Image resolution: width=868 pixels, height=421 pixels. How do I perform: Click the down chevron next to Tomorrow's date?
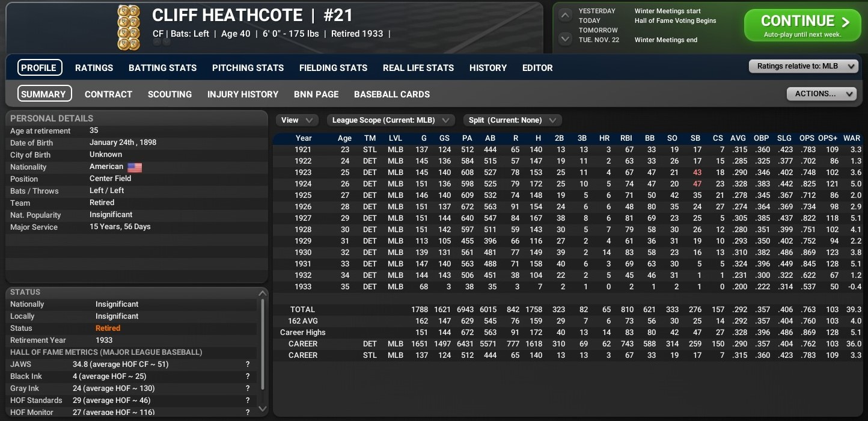pyautogui.click(x=564, y=38)
